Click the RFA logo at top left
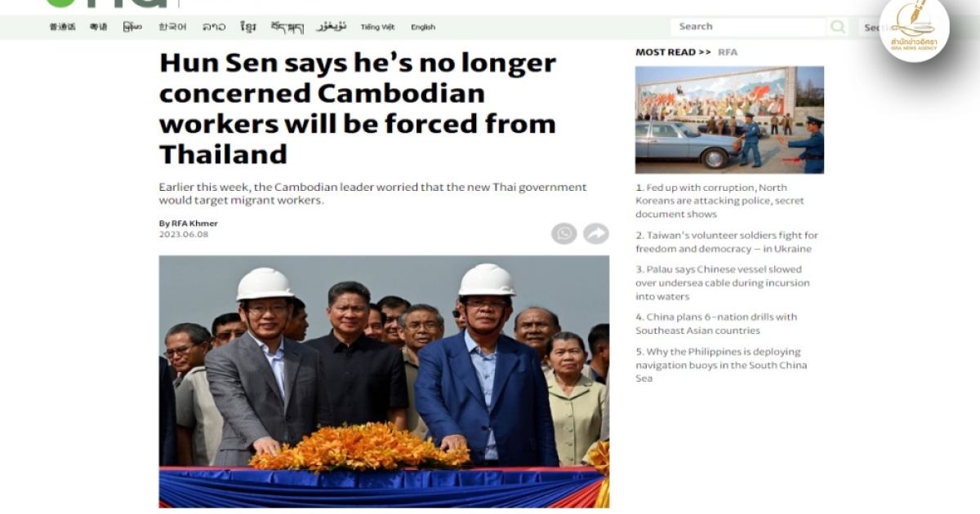This screenshot has height=514, width=980. tap(106, 3)
